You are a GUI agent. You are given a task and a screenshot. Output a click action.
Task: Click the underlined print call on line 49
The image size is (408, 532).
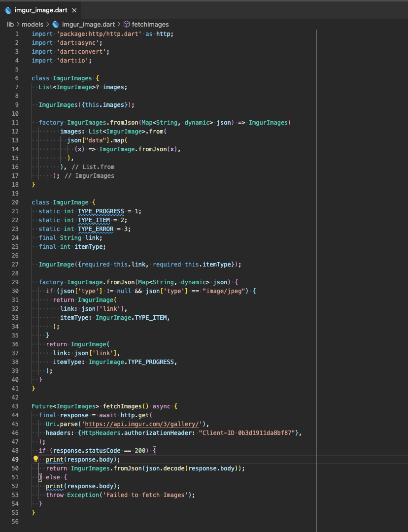pos(55,460)
